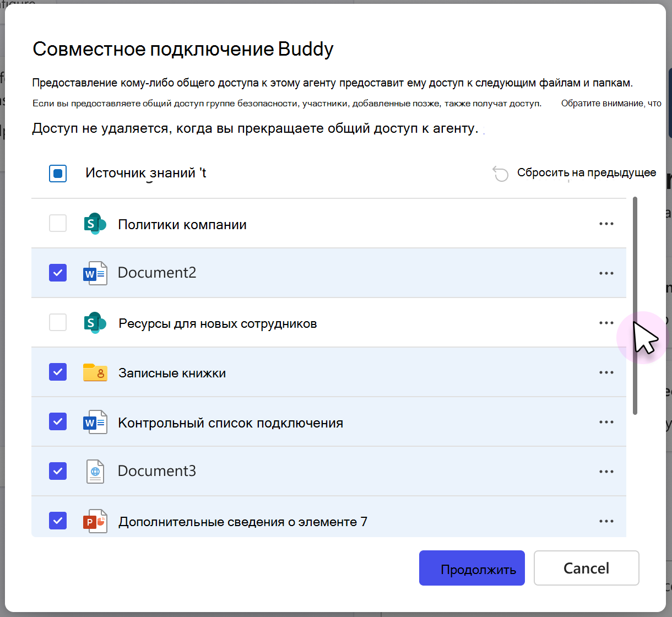Check the Ресурсы для новых сотрудников checkbox
The image size is (672, 617).
point(58,323)
